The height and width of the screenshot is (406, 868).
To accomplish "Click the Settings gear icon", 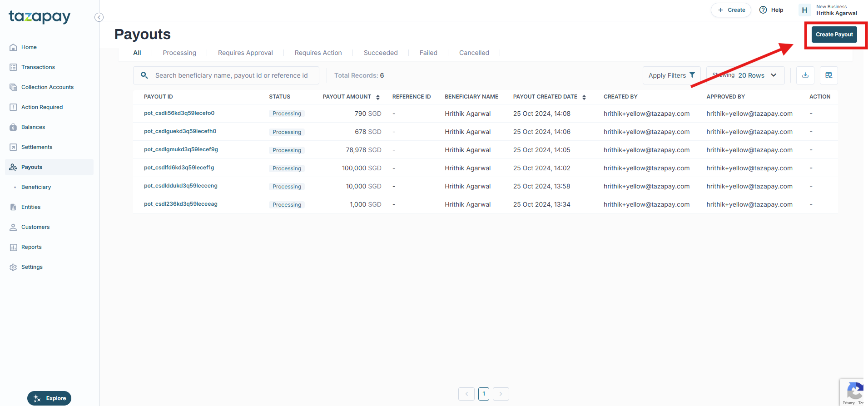I will (13, 267).
